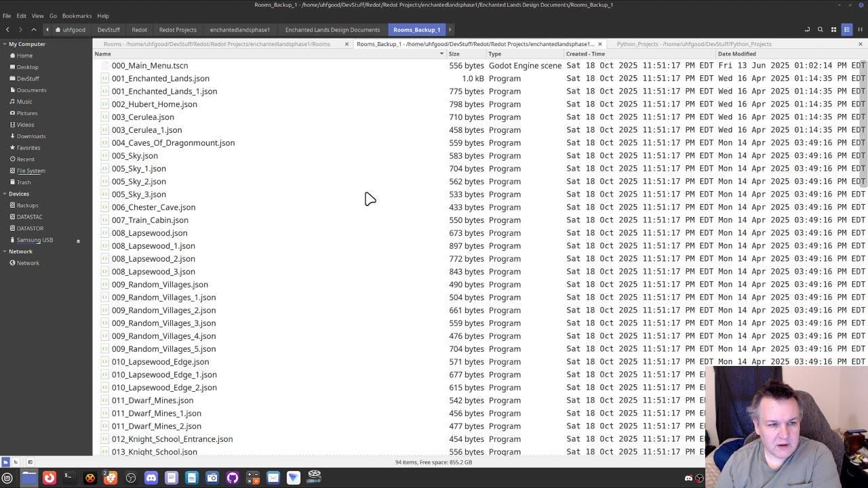868x488 pixels.
Task: Open Trash in sidebar
Action: [x=24, y=182]
